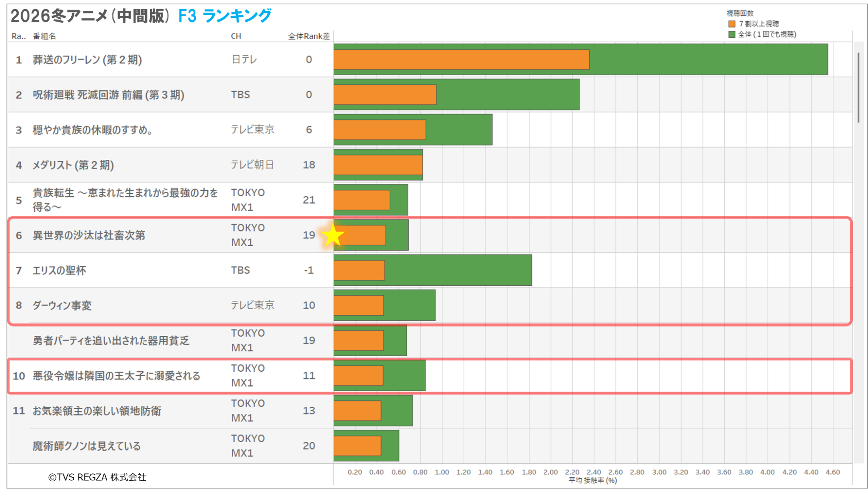This screenshot has width=868, height=489.
Task: Click orange bar for メダリスト (第2期)
Action: point(378,165)
